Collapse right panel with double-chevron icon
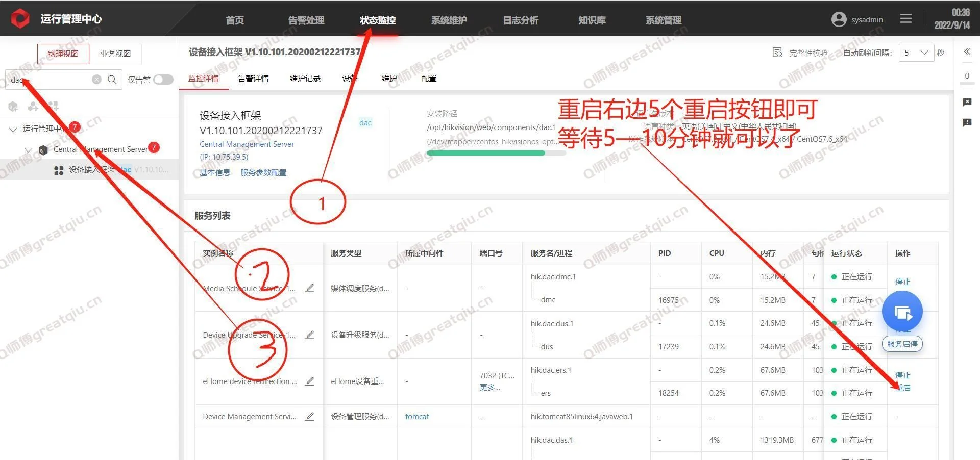 (967, 52)
